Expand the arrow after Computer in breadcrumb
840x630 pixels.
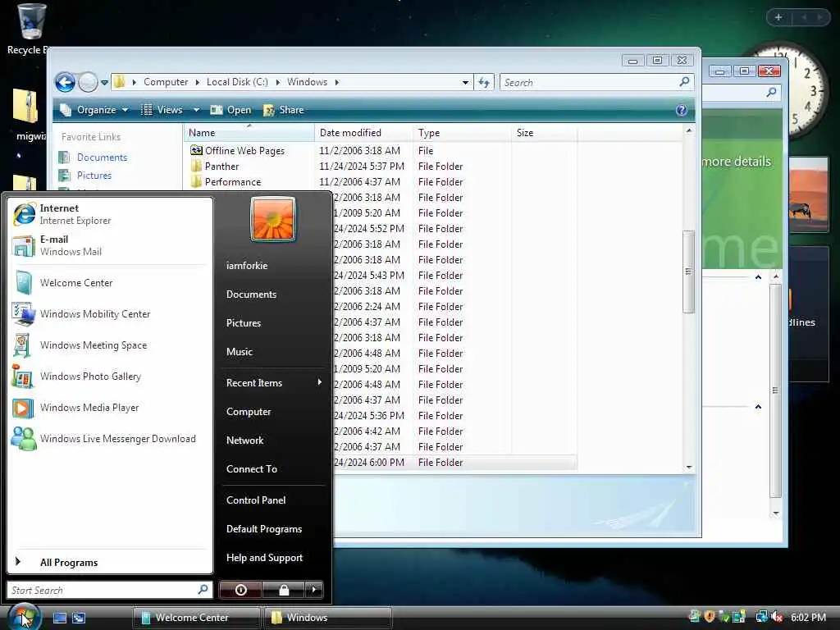[x=197, y=82]
